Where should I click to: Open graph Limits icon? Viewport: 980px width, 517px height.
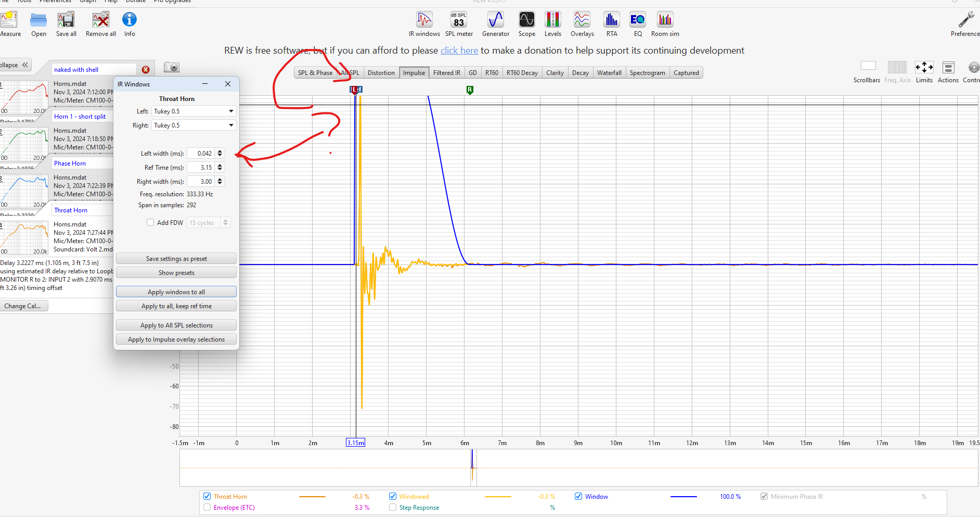pyautogui.click(x=924, y=67)
